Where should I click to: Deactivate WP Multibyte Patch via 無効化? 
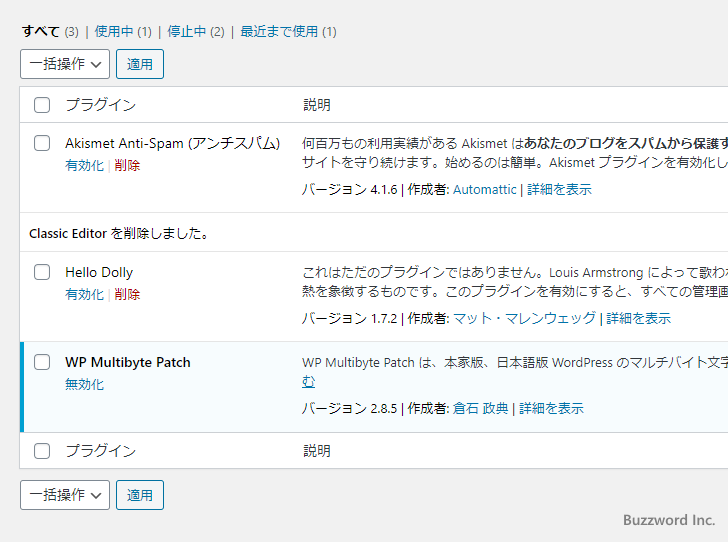84,384
